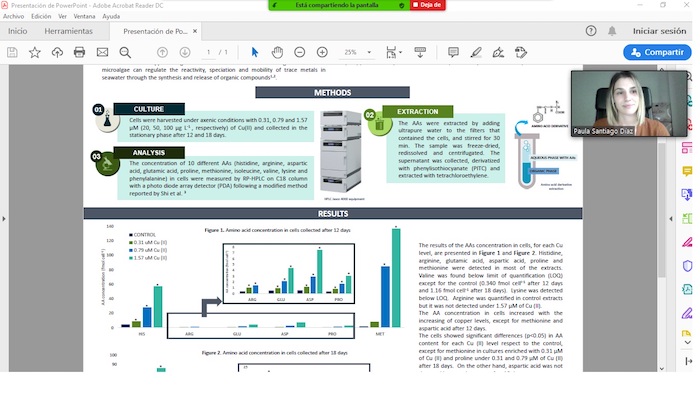Click Iniciar sesión link

(x=659, y=31)
